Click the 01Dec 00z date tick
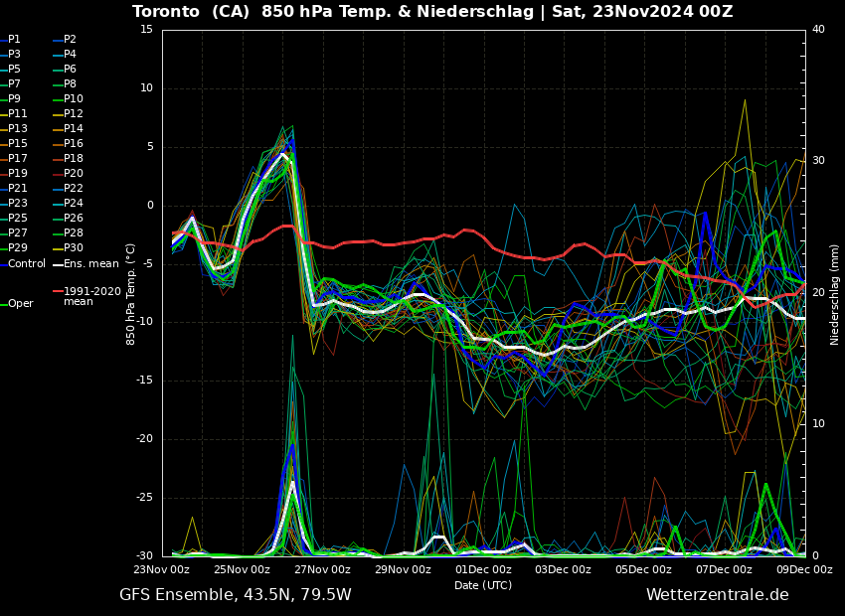This screenshot has width=845, height=616. tap(483, 569)
